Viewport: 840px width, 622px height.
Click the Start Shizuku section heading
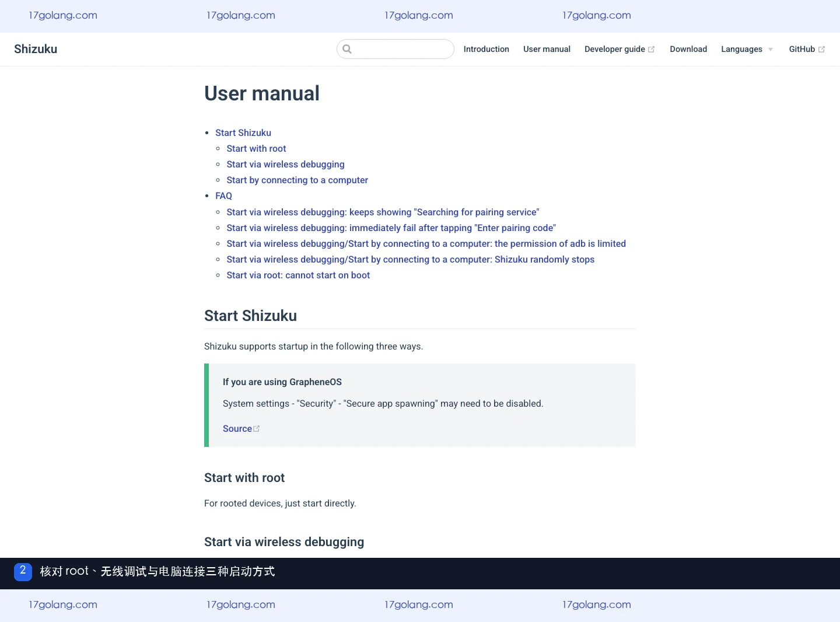[250, 316]
